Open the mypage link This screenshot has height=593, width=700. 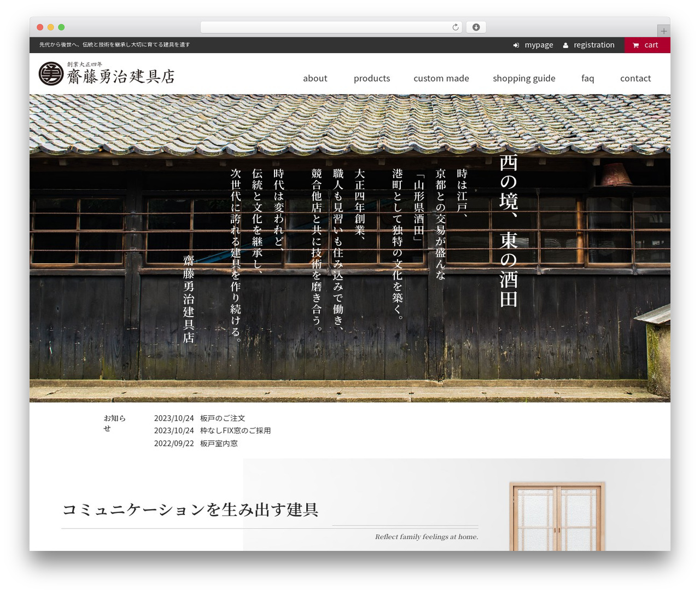539,45
